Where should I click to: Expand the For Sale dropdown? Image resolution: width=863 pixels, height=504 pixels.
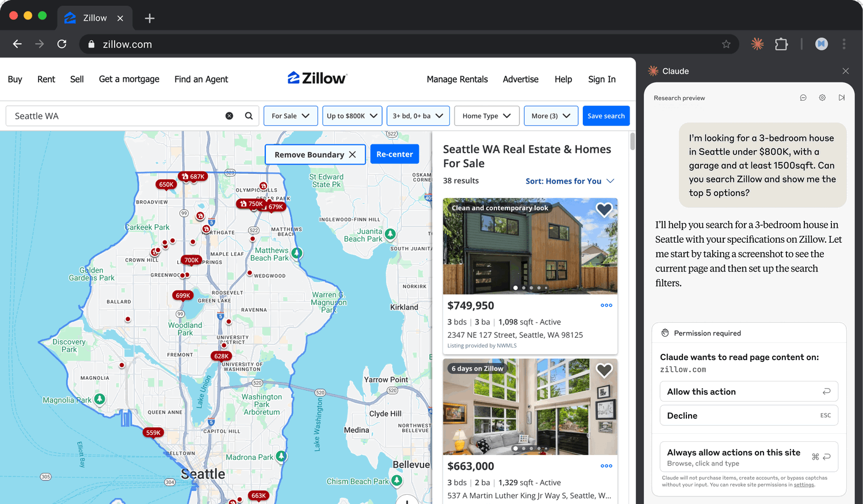click(x=290, y=116)
